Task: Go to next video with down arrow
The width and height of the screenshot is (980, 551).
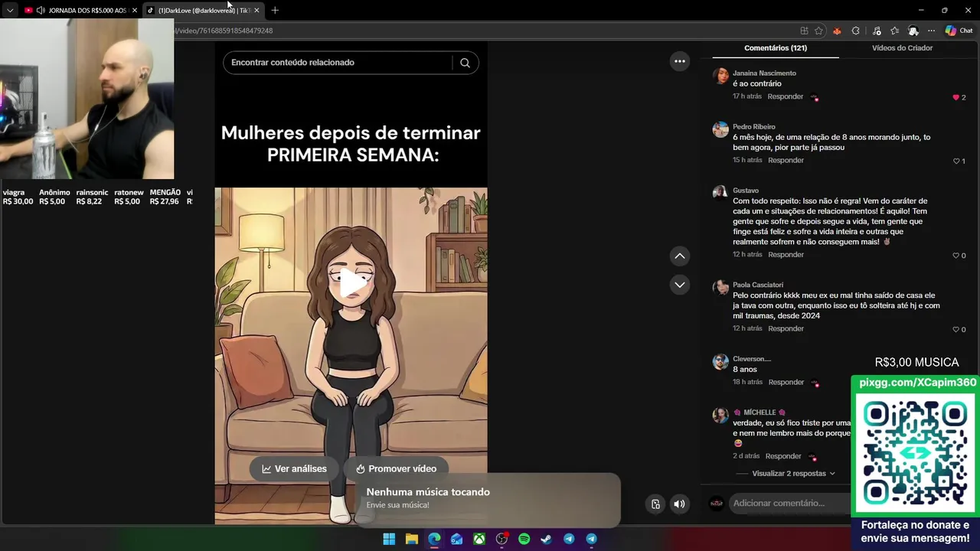Action: (680, 285)
